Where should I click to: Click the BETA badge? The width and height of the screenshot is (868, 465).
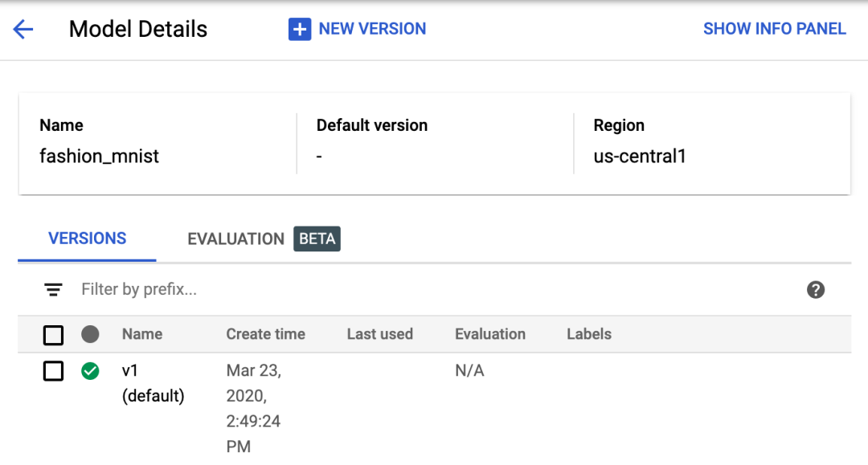pos(317,239)
